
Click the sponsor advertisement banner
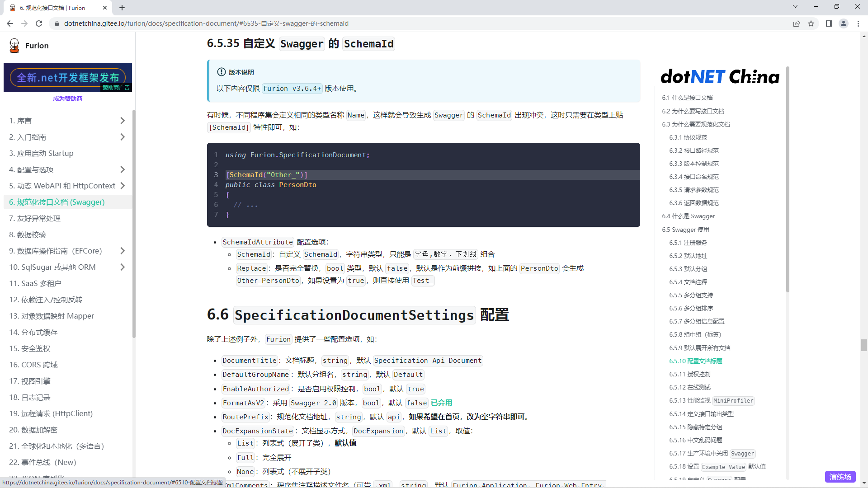point(68,77)
